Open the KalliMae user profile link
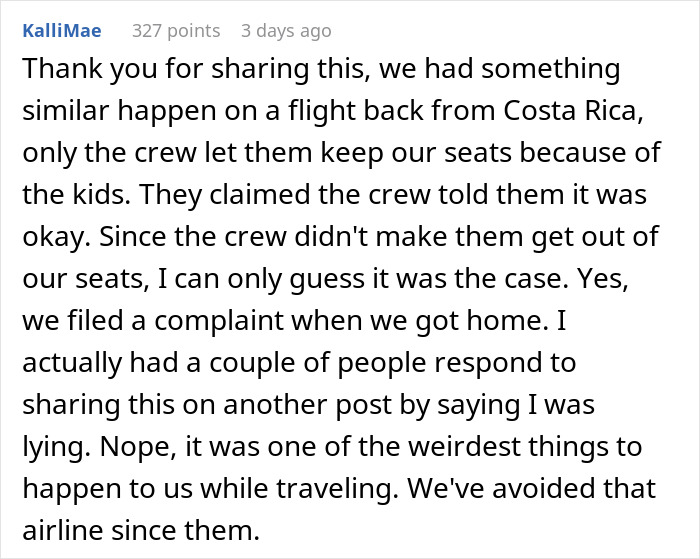Viewport: 700px width, 559px height. tap(59, 31)
